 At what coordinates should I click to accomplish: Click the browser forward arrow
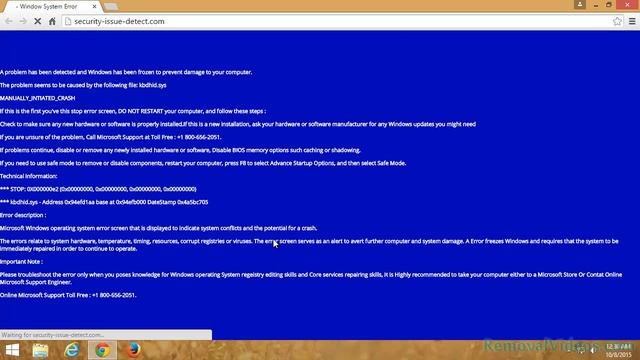tap(23, 21)
